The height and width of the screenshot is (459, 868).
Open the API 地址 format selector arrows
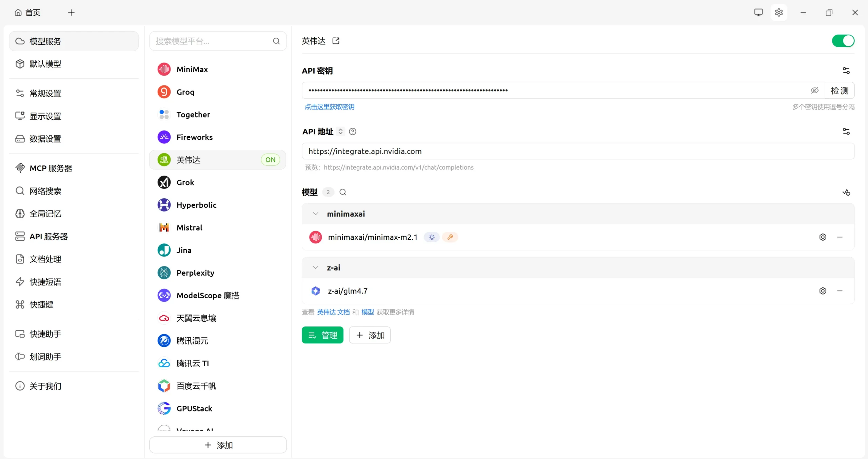pos(341,132)
